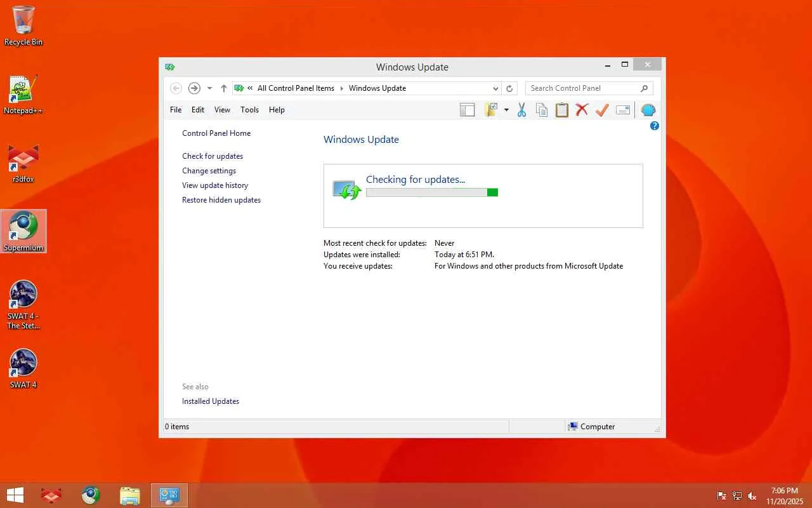This screenshot has height=508, width=812.
Task: Click the Supermium taskbar icon
Action: pyautogui.click(x=91, y=495)
